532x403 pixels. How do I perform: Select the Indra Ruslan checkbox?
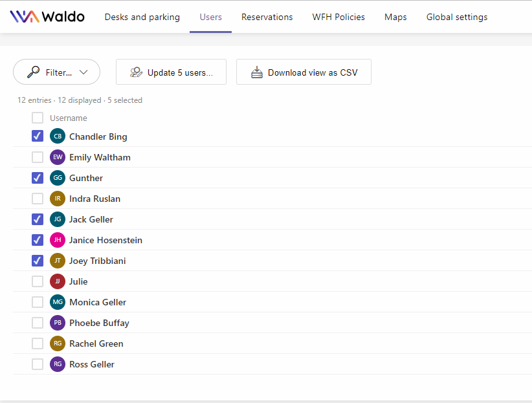click(x=38, y=199)
